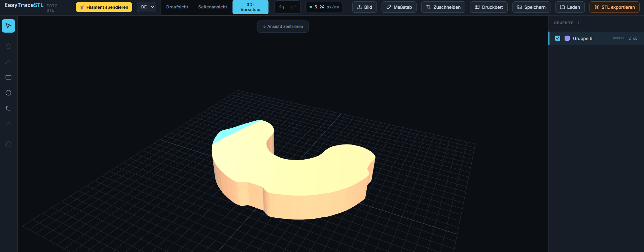Click the redo arrow icon
Screen dimensions: 644x252
pos(293,7)
